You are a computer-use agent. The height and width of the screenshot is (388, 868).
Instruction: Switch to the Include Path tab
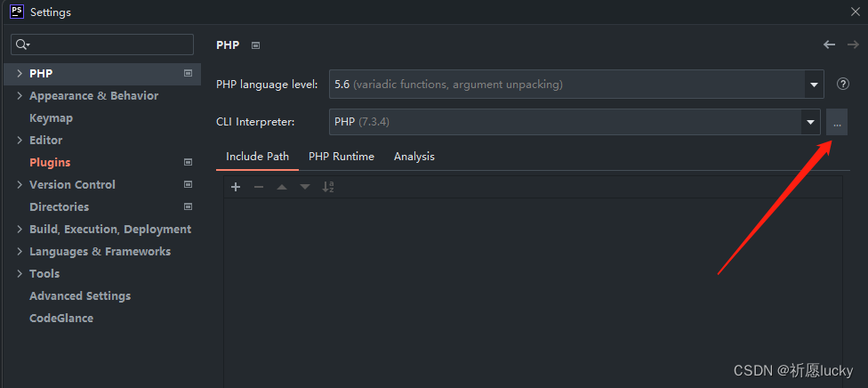(x=257, y=157)
